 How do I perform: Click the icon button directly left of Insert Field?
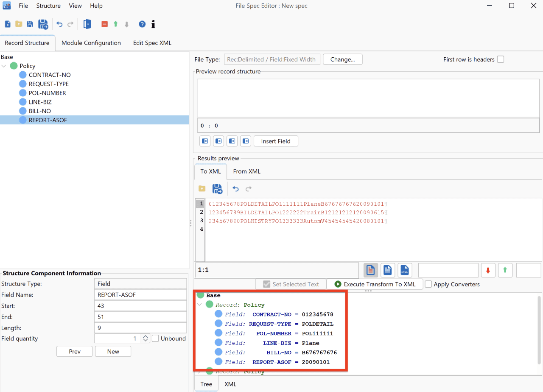(x=246, y=141)
